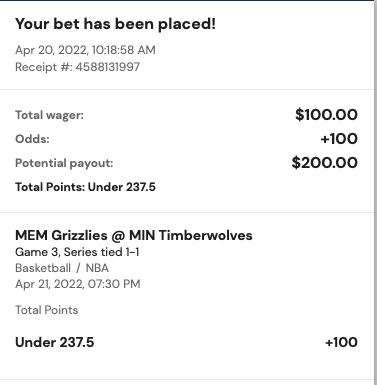Open the MEM Grizzlies @ MIN Timberwolves matchup
The image size is (377, 385).
coord(134,235)
